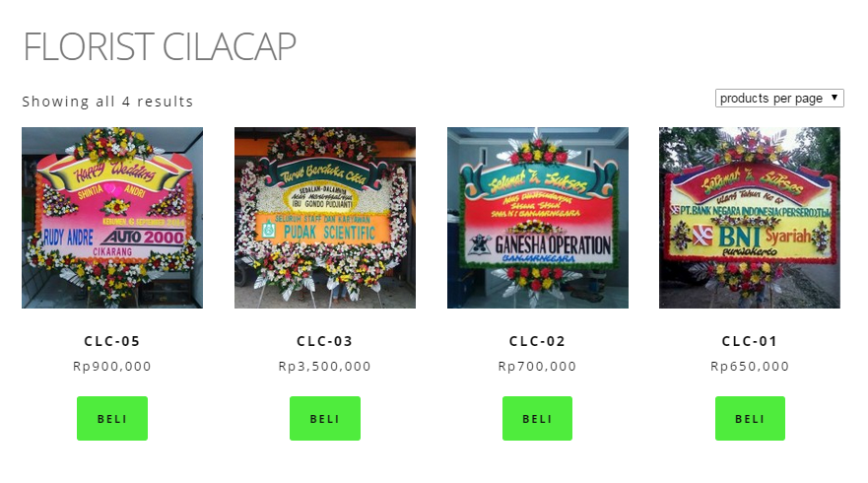This screenshot has width=868, height=483.
Task: Open the CLC-01 BNI Syariah flower board image
Action: tap(750, 218)
